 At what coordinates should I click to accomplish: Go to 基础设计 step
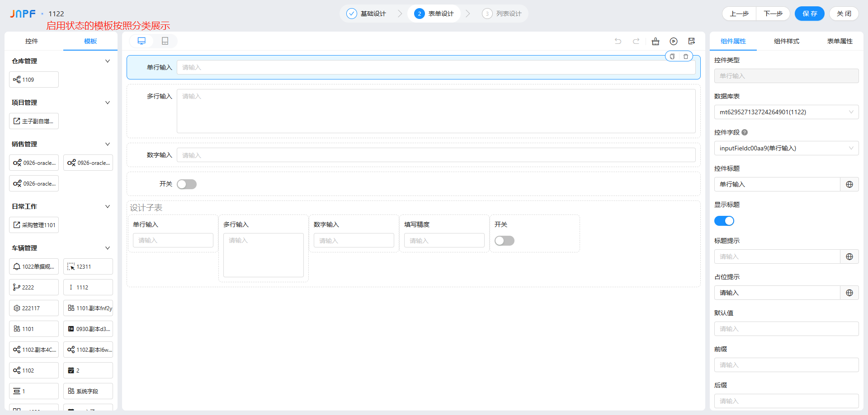(x=366, y=14)
